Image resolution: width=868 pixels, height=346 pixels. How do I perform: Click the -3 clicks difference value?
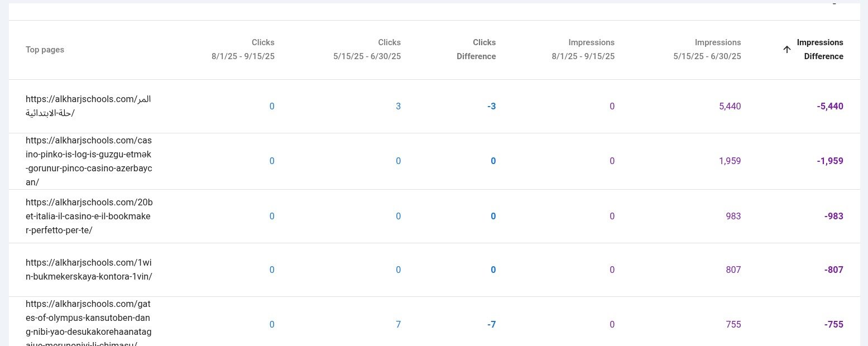[x=491, y=106]
